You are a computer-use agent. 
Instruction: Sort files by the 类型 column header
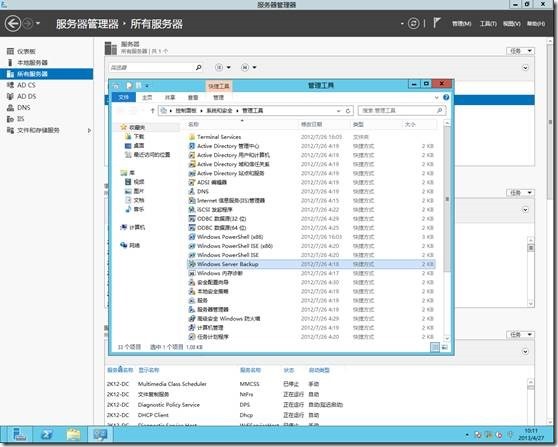[x=358, y=124]
